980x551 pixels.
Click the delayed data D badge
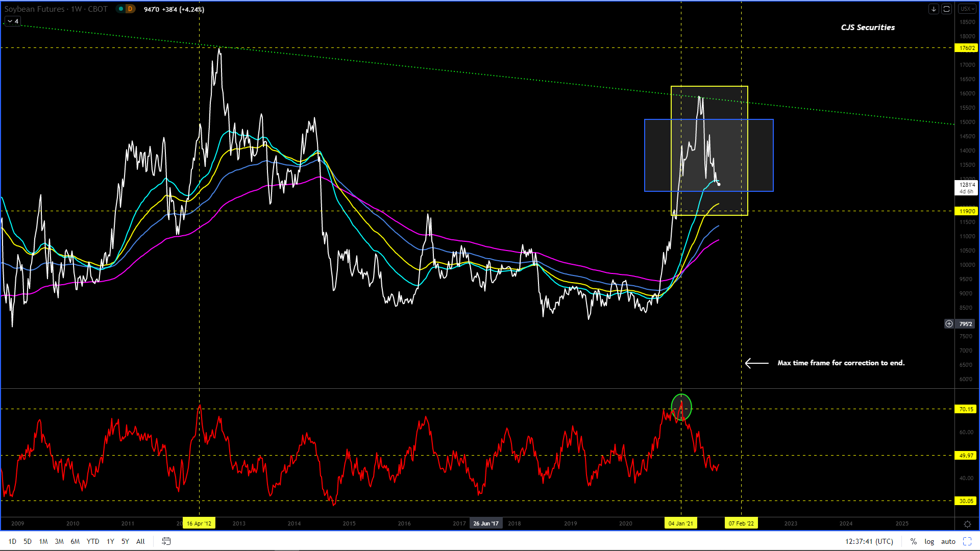(x=130, y=9)
